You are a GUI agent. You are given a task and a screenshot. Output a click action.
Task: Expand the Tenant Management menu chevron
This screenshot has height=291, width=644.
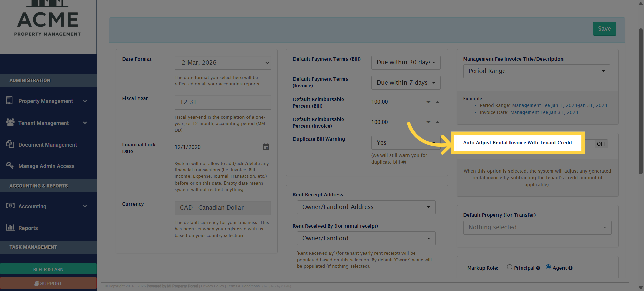pyautogui.click(x=85, y=123)
